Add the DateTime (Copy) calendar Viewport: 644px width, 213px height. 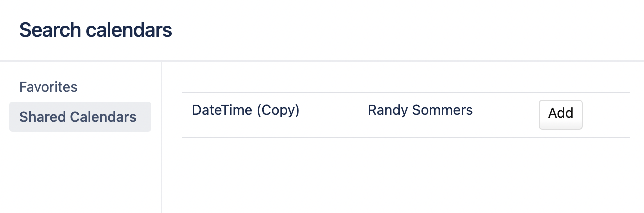[x=560, y=114]
